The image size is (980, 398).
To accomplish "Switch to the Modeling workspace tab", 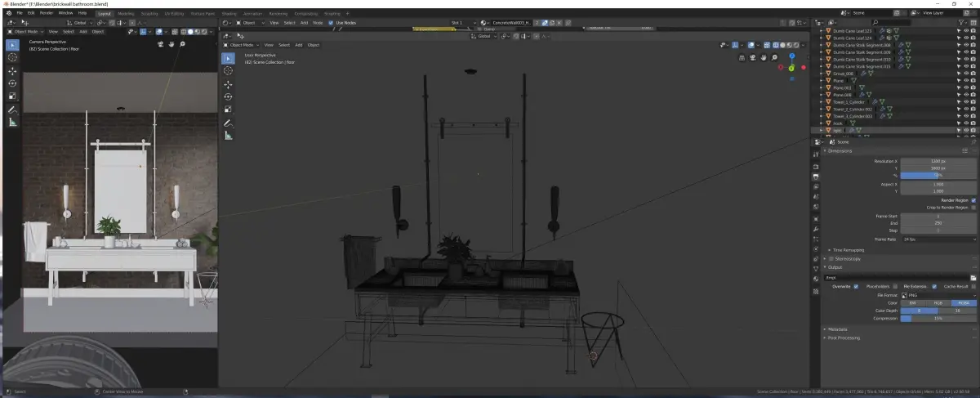I will (x=126, y=14).
